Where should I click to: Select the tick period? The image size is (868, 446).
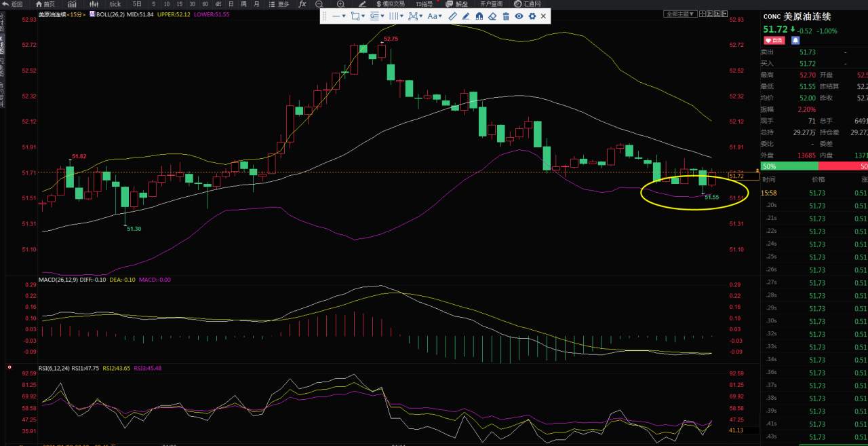[x=115, y=4]
